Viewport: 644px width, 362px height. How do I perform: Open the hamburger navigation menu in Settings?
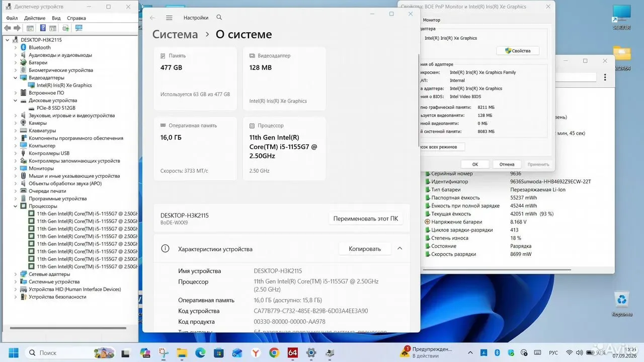pyautogui.click(x=169, y=18)
